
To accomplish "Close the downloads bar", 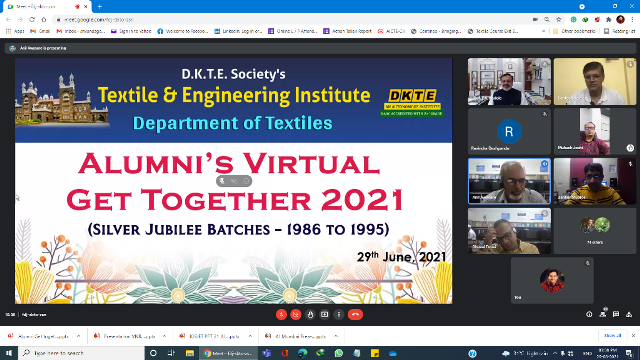I will point(633,336).
